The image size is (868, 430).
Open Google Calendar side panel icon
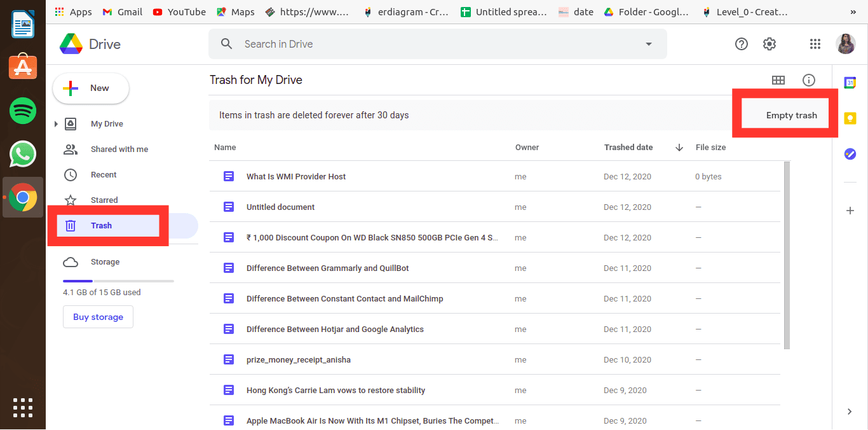pyautogui.click(x=850, y=83)
